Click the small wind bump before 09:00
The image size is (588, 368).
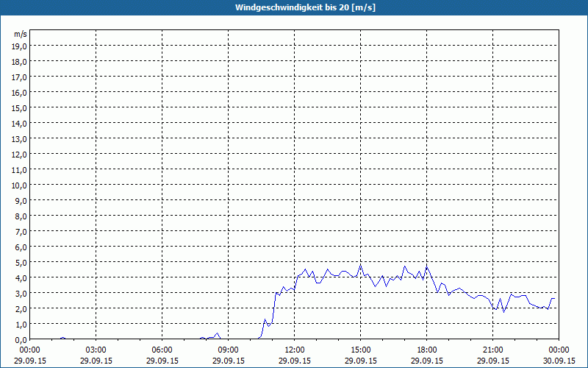point(217,333)
